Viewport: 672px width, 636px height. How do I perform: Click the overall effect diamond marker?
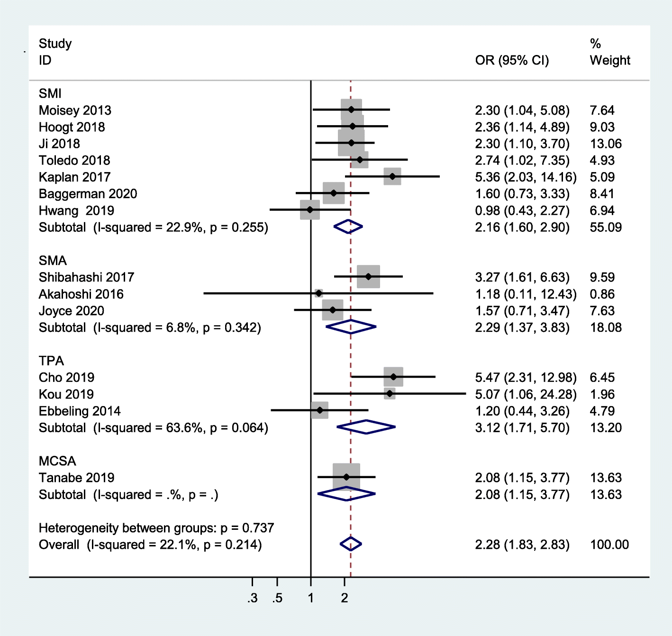tap(351, 544)
